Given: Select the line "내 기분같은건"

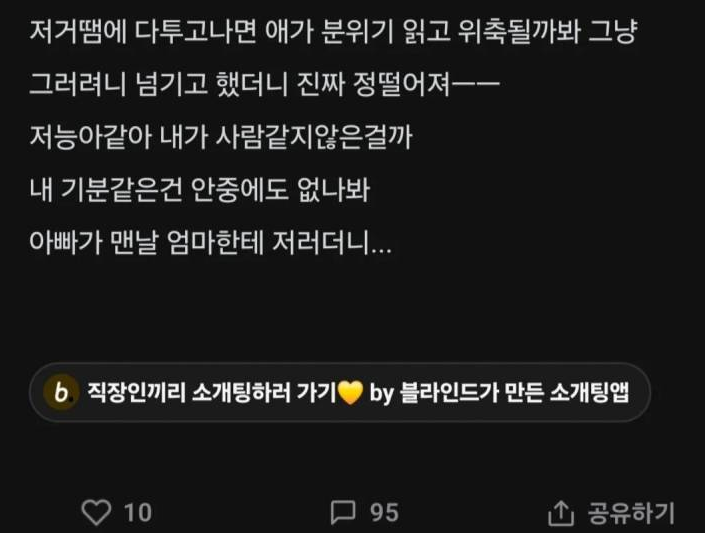Looking at the screenshot, I should [x=200, y=189].
